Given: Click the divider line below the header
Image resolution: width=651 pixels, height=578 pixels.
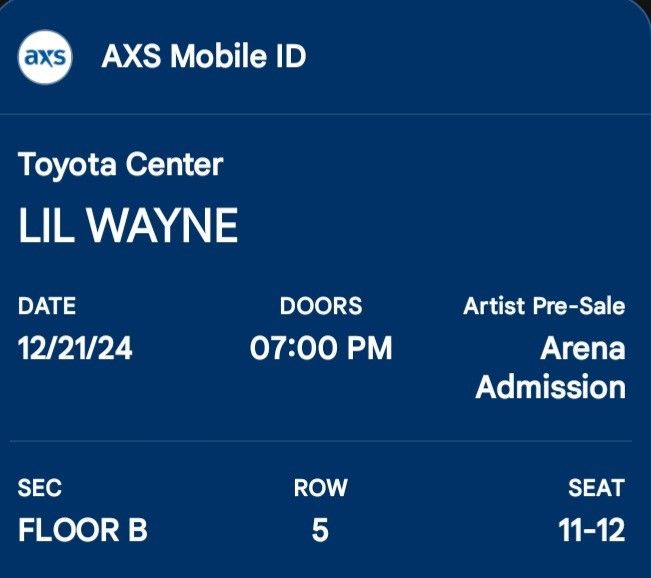Looking at the screenshot, I should [325, 114].
